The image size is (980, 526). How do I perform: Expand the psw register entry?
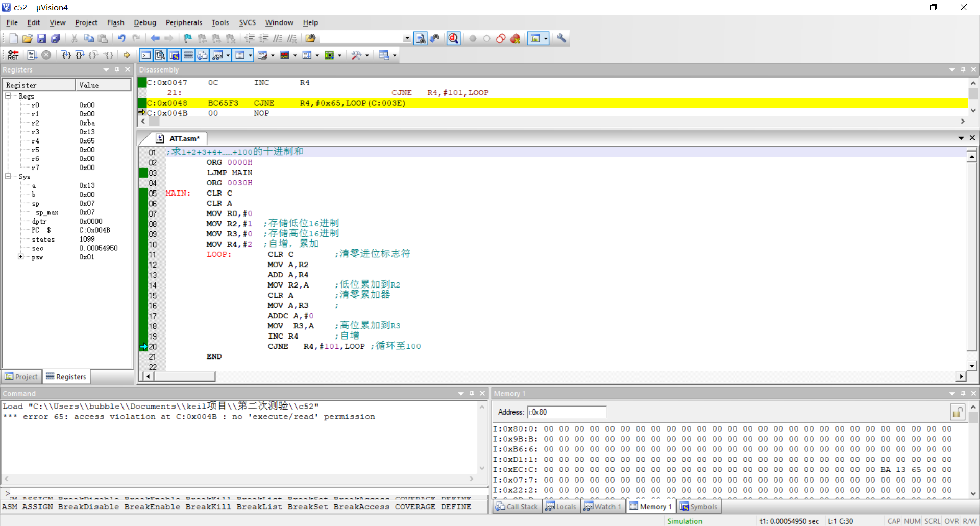[20, 257]
